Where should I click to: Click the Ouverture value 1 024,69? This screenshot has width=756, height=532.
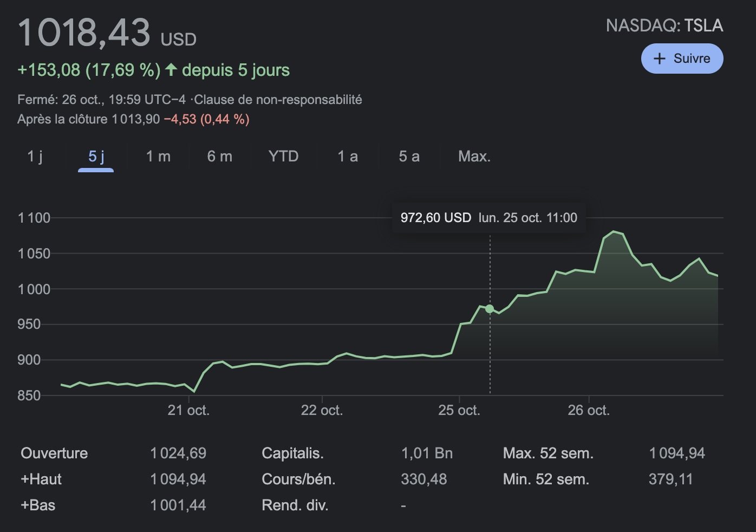(178, 453)
